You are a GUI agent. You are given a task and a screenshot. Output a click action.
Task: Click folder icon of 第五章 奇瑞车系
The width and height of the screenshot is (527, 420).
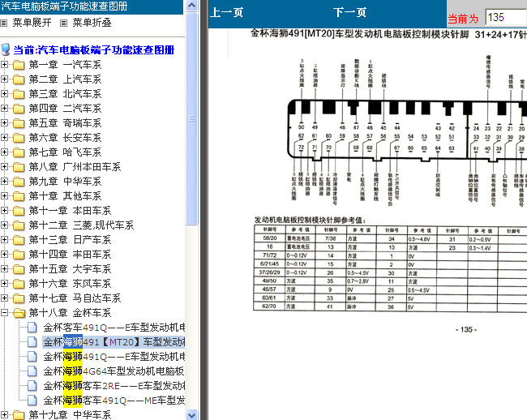click(19, 123)
